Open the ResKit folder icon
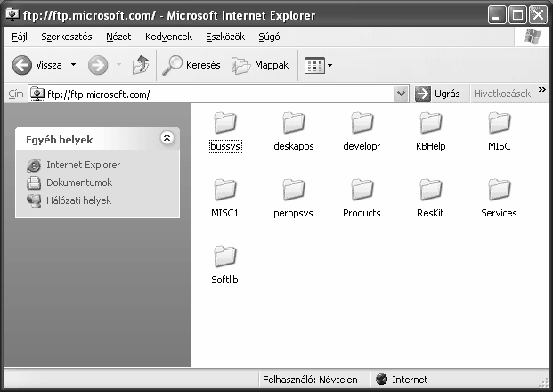 (x=431, y=190)
